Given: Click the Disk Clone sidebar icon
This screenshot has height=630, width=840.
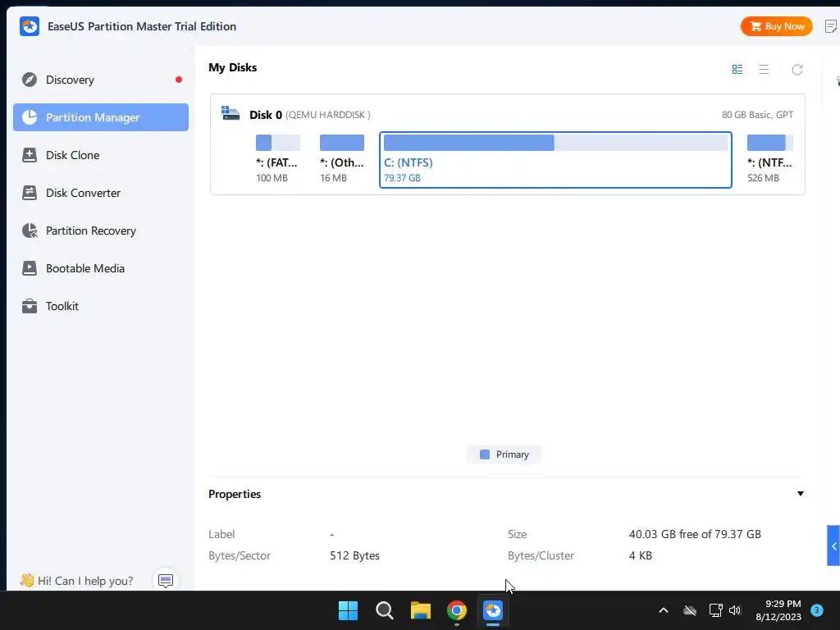Looking at the screenshot, I should (x=30, y=155).
